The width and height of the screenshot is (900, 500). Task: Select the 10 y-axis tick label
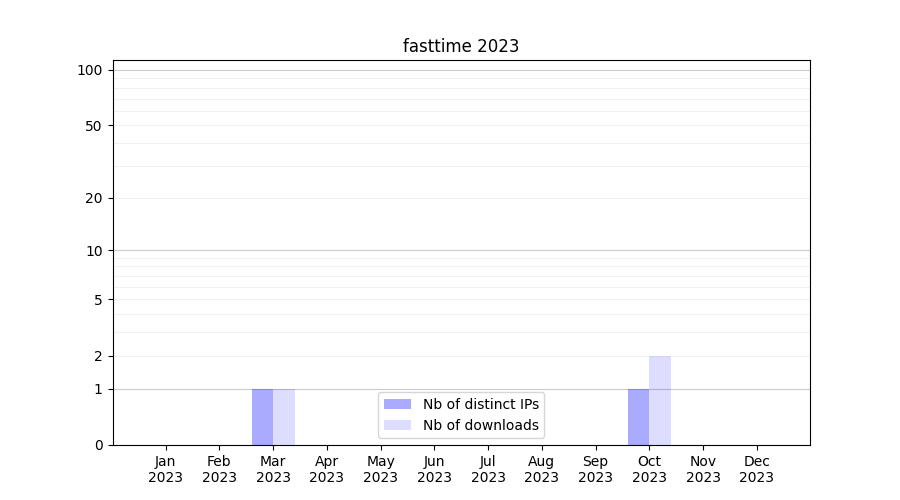[x=94, y=251]
